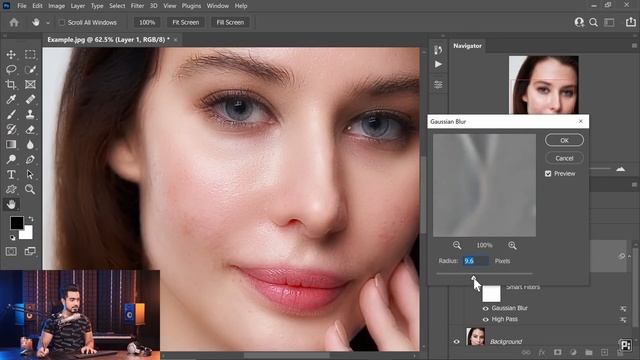Toggle Preview checkbox in Gaussian Blur

click(x=548, y=174)
